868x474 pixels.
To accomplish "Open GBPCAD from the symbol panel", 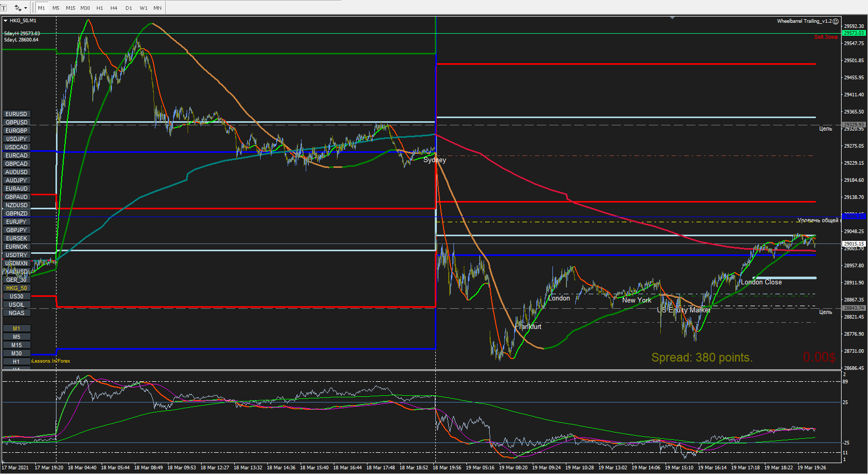I will point(17,164).
